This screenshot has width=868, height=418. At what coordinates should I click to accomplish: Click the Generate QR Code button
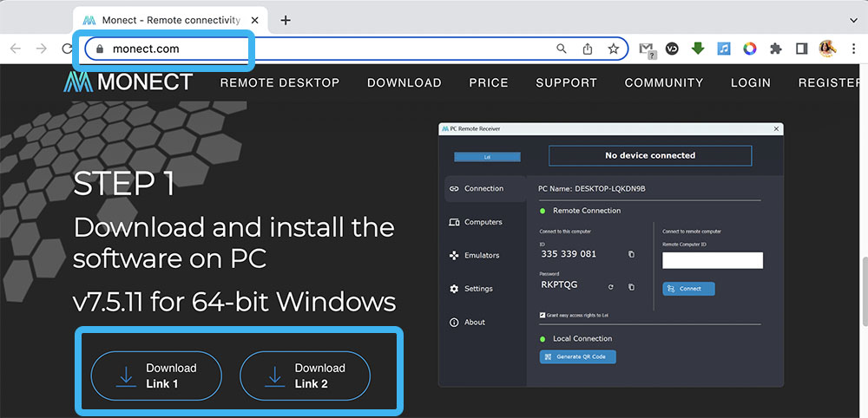point(577,356)
